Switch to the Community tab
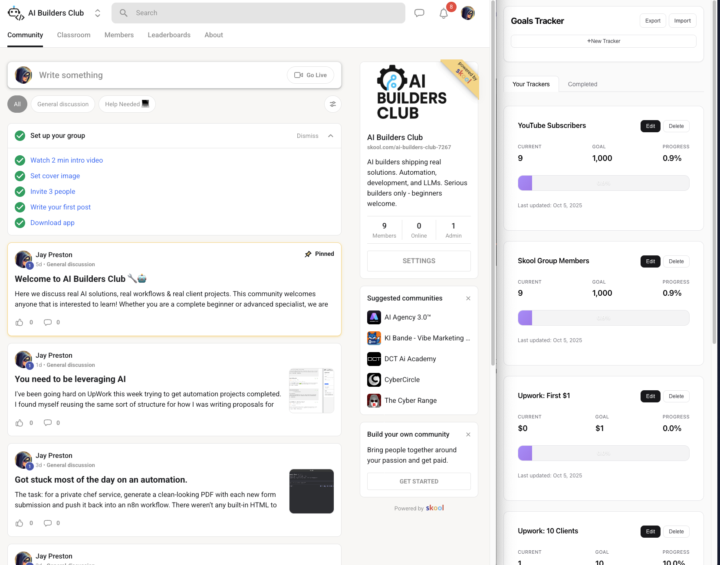Viewport: 720px width, 565px height. pos(25,35)
